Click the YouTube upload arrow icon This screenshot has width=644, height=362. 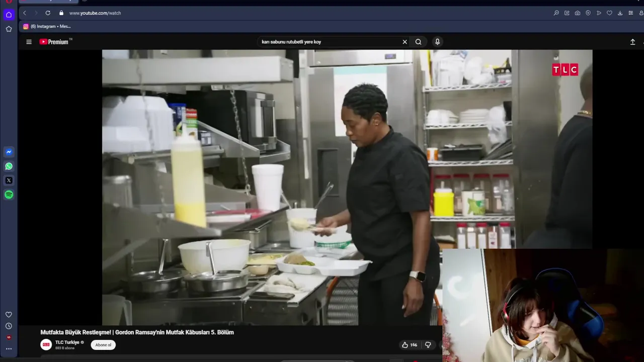coord(632,42)
